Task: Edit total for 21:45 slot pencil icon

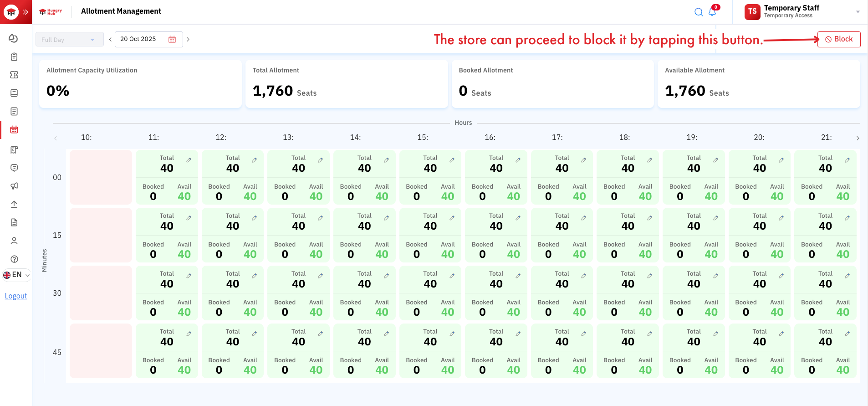Action: (x=847, y=334)
